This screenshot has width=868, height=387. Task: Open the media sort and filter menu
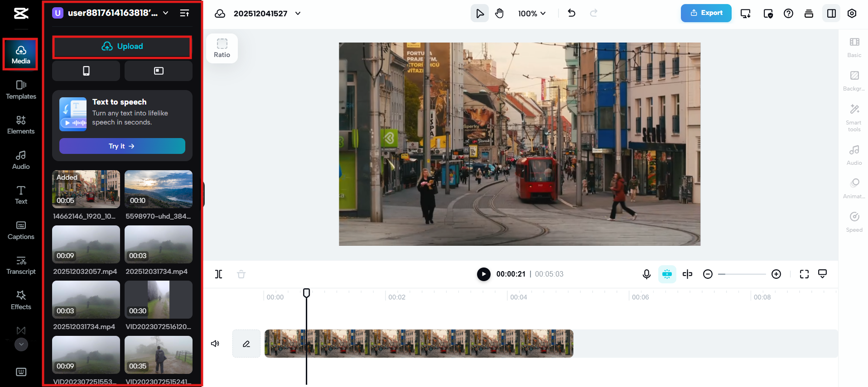[x=184, y=13]
